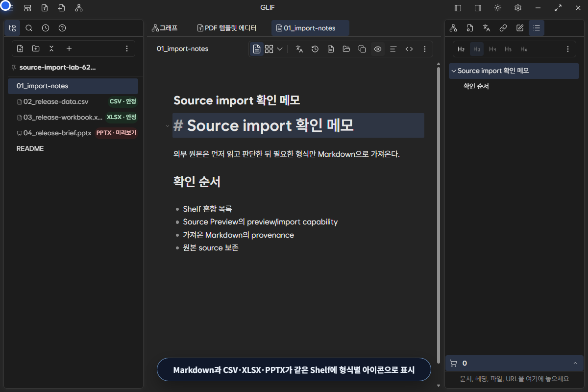
Task: Click the # Source import 확인 메모 heading line
Action: pos(298,125)
